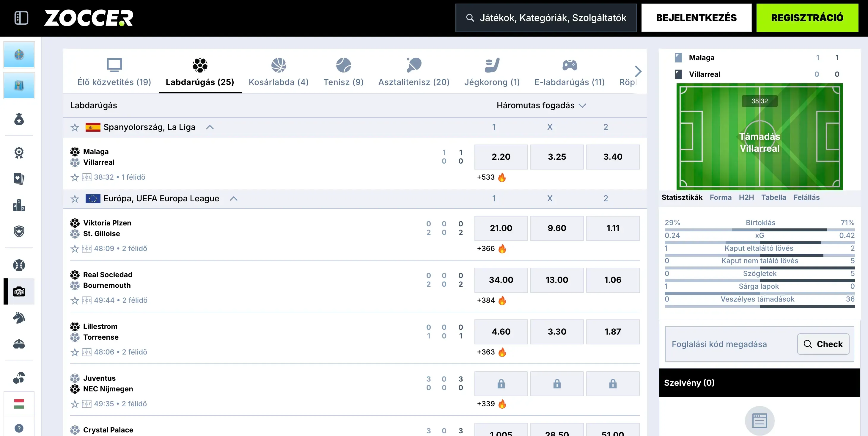
Task: Toggle the sidebar panel icon beside the logo
Action: click(x=21, y=18)
